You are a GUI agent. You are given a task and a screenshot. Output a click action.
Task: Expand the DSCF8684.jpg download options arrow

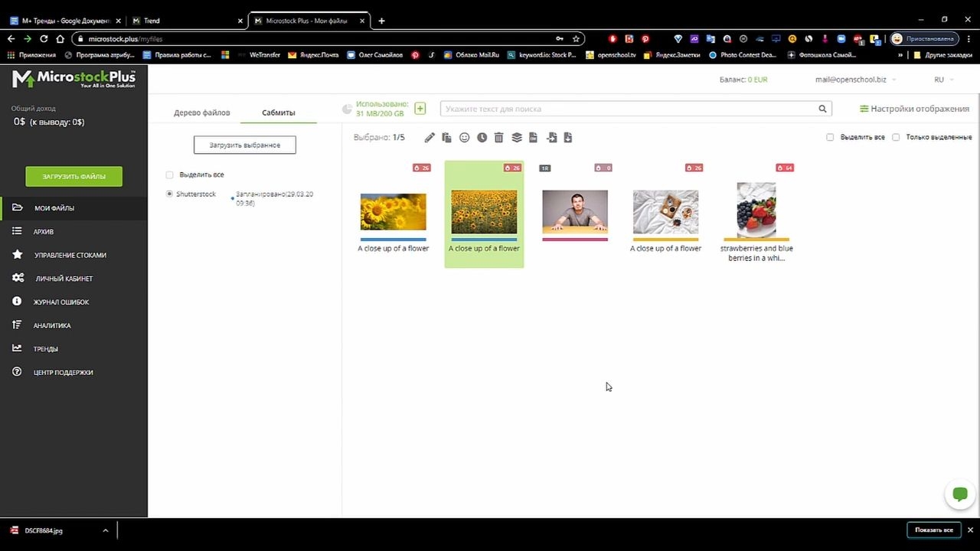coord(106,530)
